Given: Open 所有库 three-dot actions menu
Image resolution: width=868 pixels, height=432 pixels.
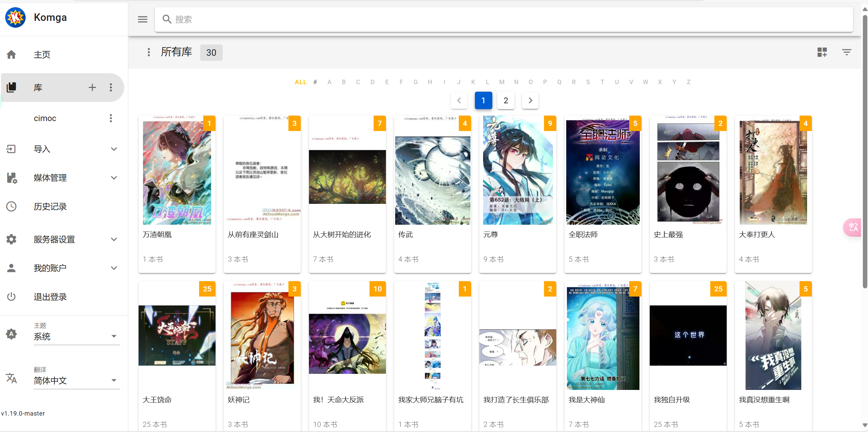Looking at the screenshot, I should pos(148,52).
